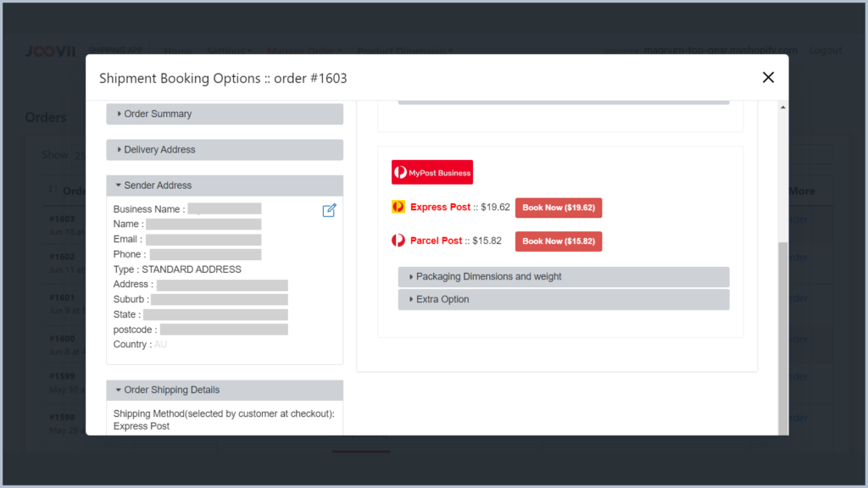868x488 pixels.
Task: Click the scroll up arrow in the dialog
Action: click(782, 108)
